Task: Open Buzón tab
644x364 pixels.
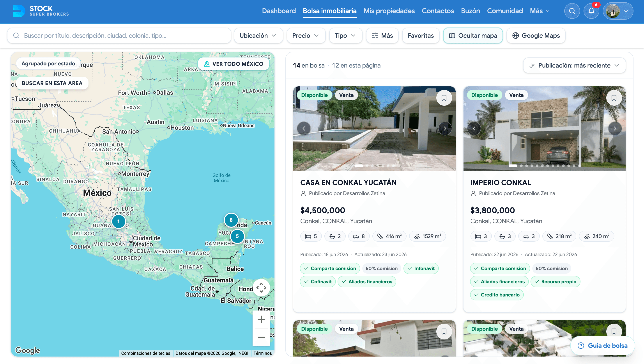Action: coord(470,11)
